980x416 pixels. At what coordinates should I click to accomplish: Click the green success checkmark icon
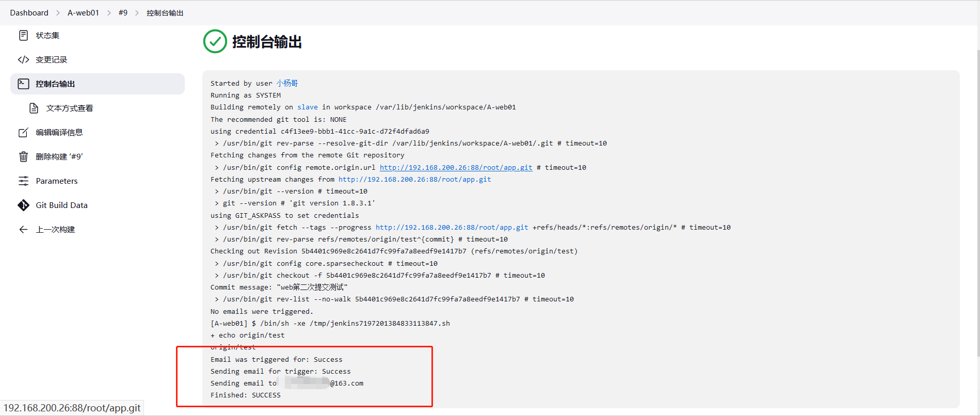pos(215,41)
